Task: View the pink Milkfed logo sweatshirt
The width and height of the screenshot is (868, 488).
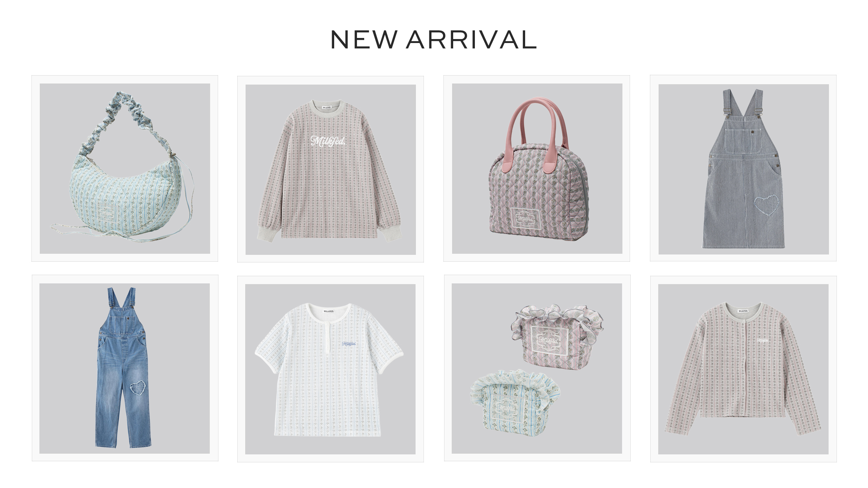Action: coord(331,169)
